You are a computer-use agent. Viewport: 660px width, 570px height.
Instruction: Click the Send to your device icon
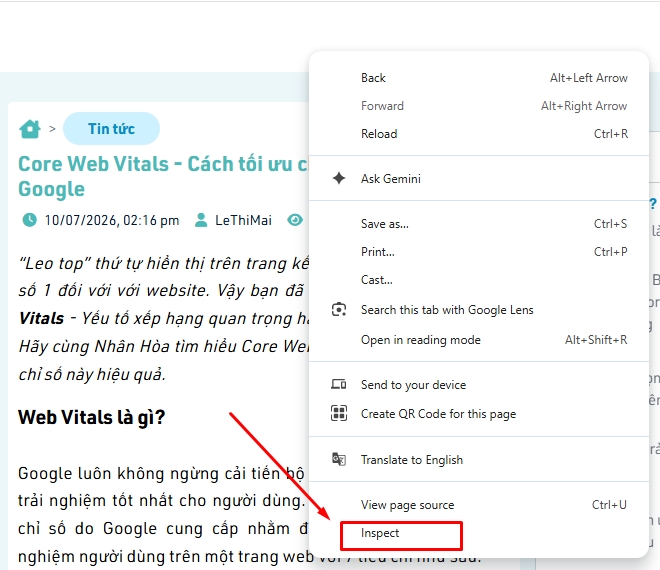(339, 384)
